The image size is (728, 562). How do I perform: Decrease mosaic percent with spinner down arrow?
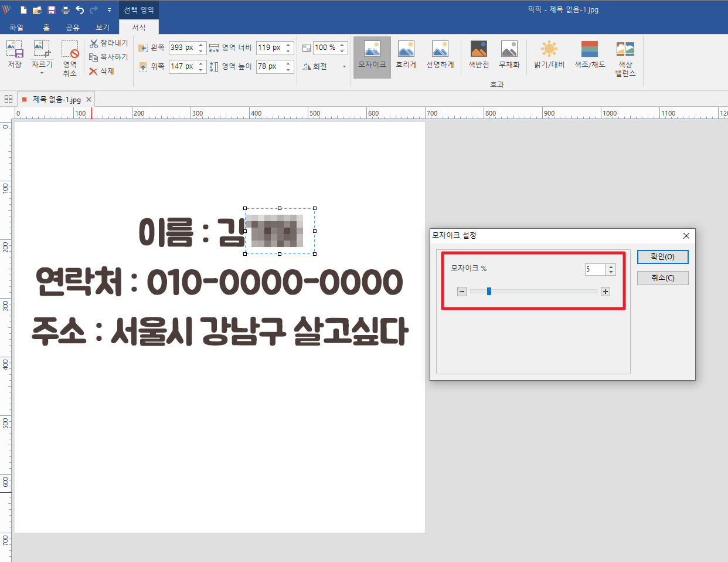click(611, 272)
